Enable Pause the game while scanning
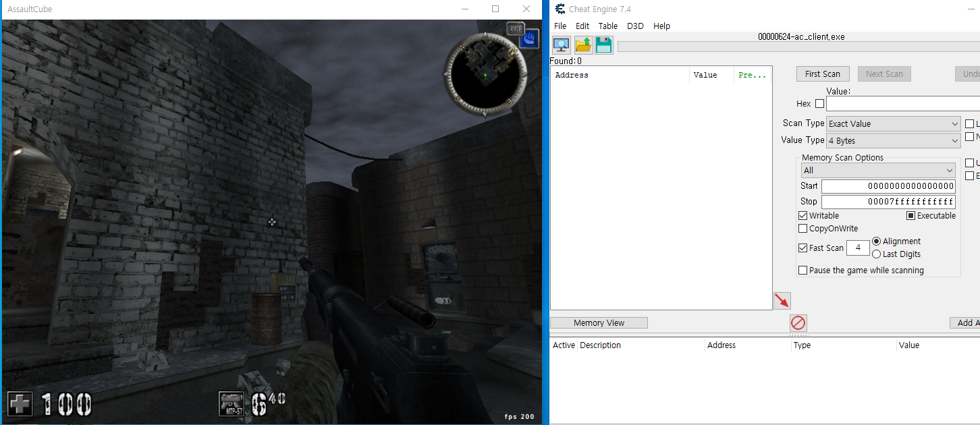Screen dimensions: 980x425 [x=803, y=271]
